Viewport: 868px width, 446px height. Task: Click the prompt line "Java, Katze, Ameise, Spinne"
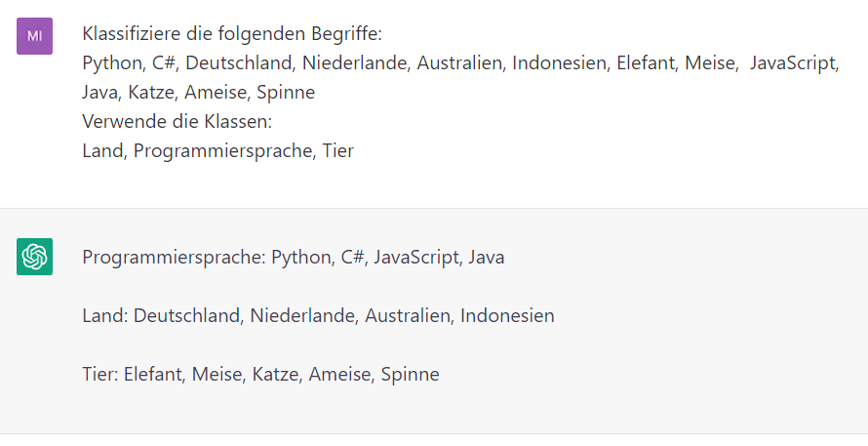coord(198,93)
